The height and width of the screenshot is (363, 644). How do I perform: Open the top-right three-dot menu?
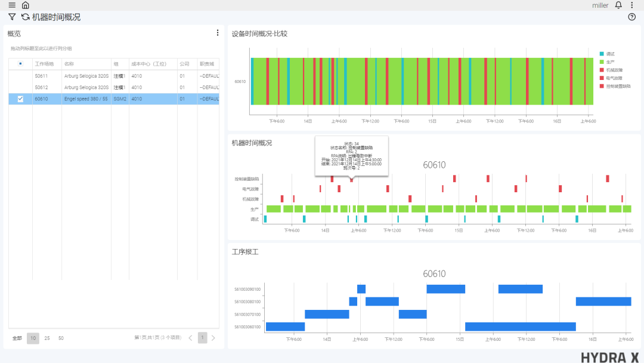[x=632, y=5]
